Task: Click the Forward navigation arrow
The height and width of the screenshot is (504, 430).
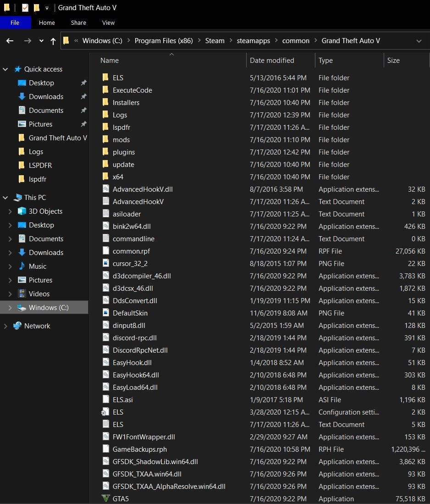Action: [x=28, y=41]
